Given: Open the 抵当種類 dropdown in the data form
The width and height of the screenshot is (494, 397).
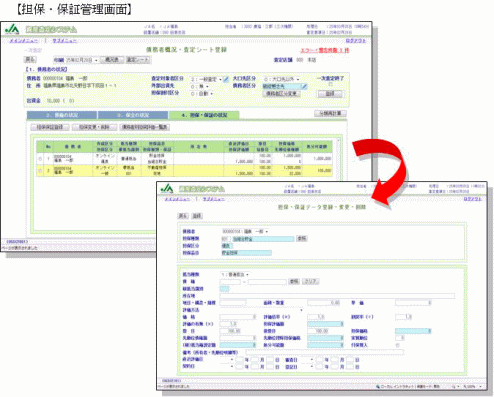Looking at the screenshot, I should 235,275.
